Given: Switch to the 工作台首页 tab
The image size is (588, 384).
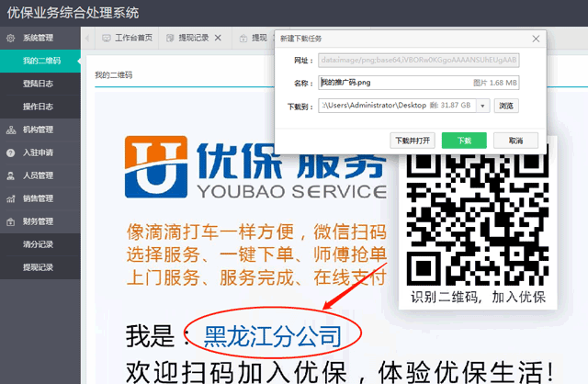Looking at the screenshot, I should coord(128,38).
